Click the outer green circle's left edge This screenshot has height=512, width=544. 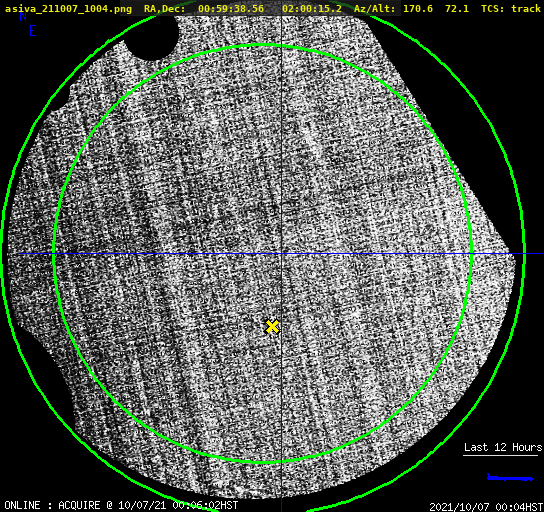click(x=3, y=255)
